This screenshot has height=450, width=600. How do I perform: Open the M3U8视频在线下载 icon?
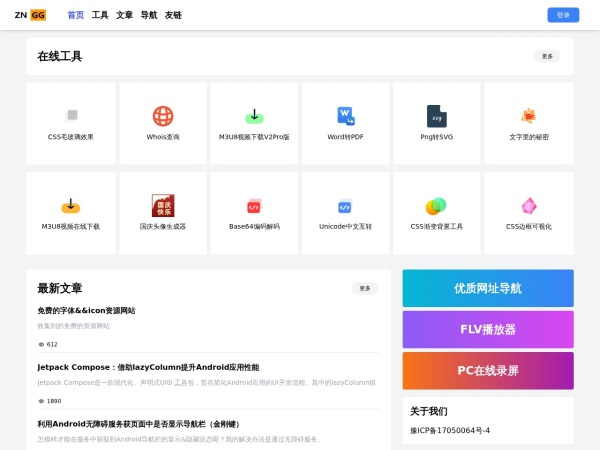(71, 206)
